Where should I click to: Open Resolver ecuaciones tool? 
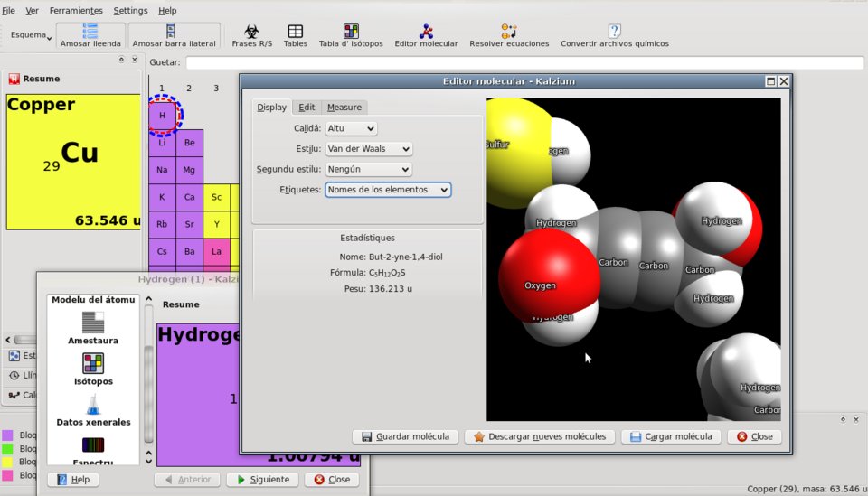[509, 35]
